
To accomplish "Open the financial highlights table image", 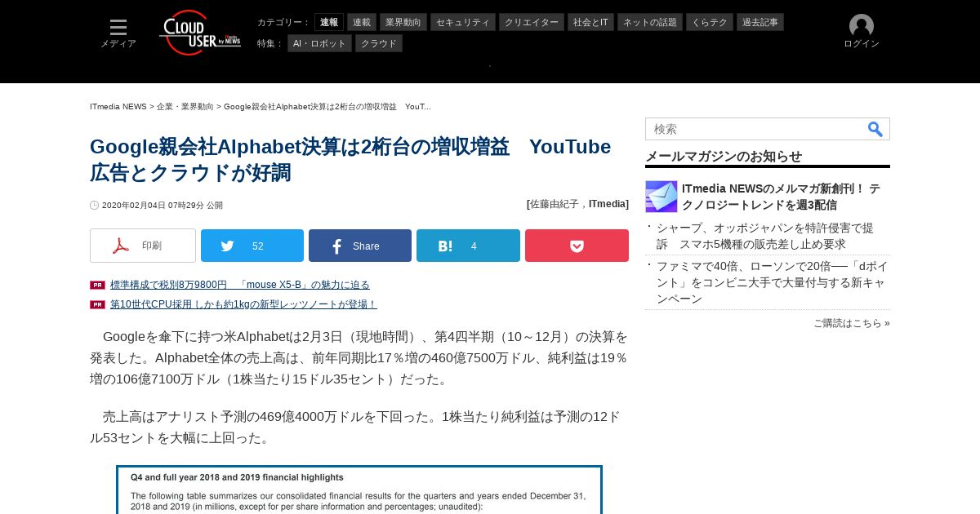I will click(359, 490).
